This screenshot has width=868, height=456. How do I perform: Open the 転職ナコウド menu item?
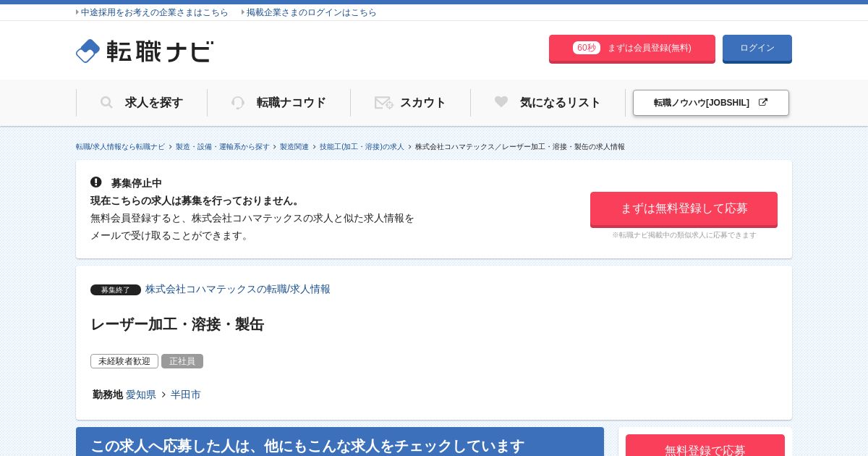click(x=278, y=103)
